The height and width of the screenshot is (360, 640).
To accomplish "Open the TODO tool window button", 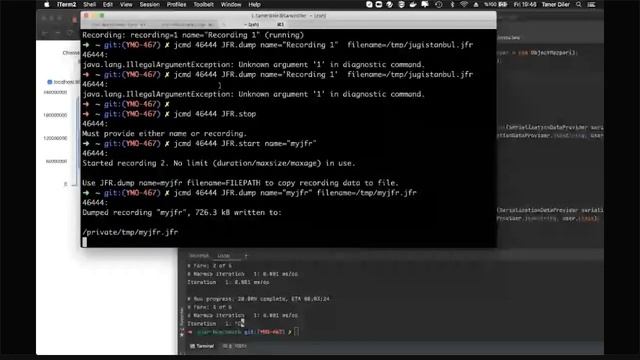I will tap(235, 346).
